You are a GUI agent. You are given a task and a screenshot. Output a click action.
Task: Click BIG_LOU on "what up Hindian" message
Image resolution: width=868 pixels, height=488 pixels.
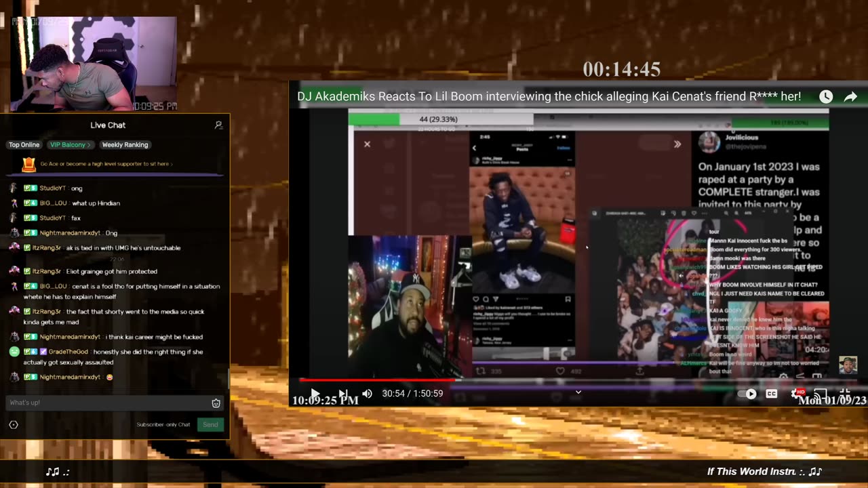click(x=54, y=203)
